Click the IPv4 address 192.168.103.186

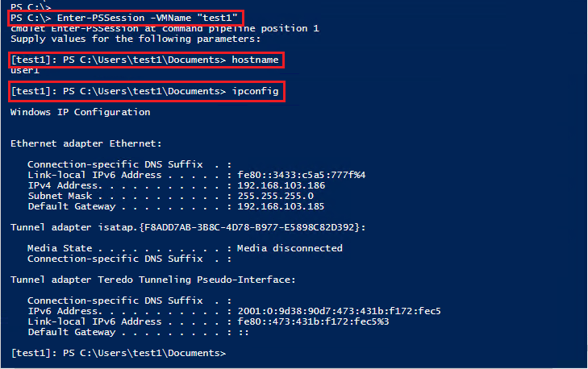[x=281, y=185]
